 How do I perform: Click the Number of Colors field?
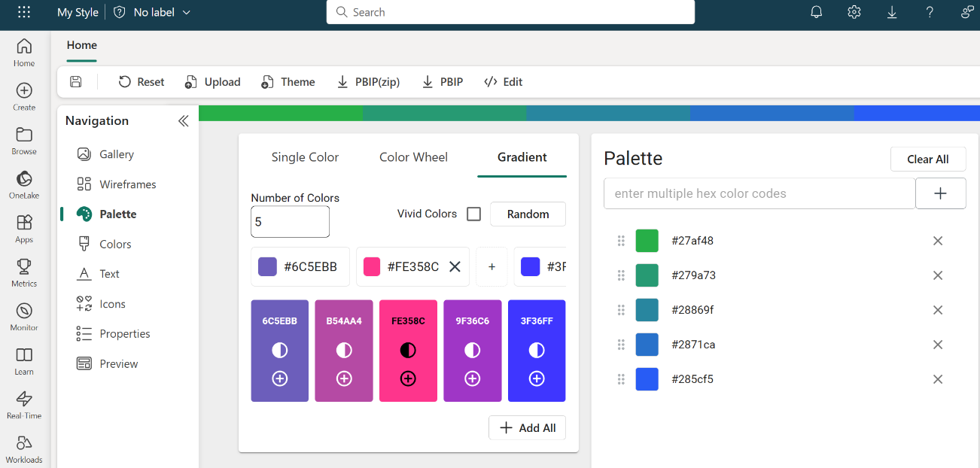pyautogui.click(x=290, y=222)
